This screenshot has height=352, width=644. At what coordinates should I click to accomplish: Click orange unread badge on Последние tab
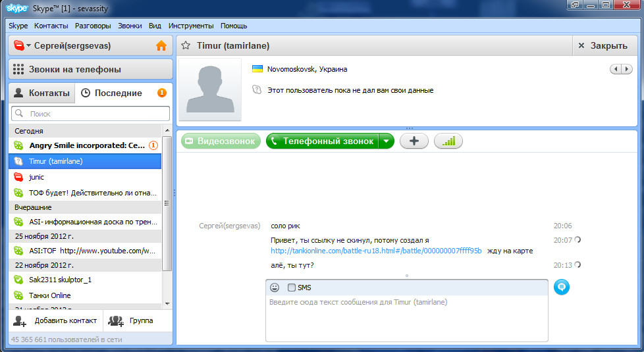pos(162,93)
